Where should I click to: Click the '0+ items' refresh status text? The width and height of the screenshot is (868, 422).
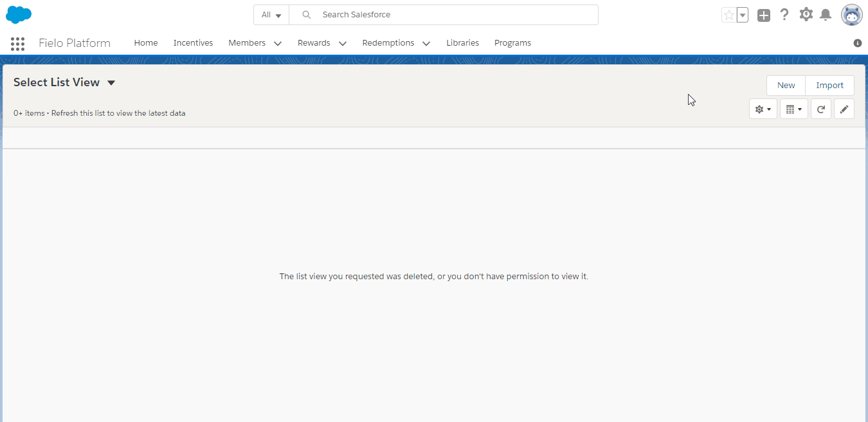tap(100, 113)
